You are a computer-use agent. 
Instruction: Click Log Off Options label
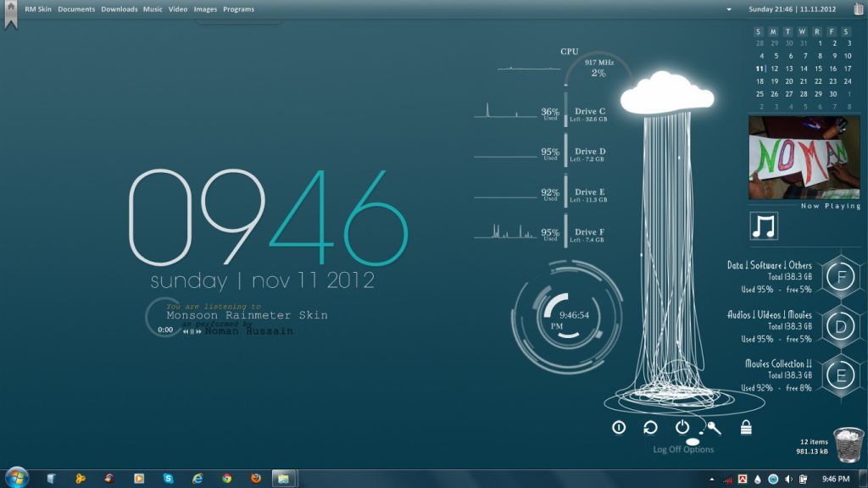(683, 449)
